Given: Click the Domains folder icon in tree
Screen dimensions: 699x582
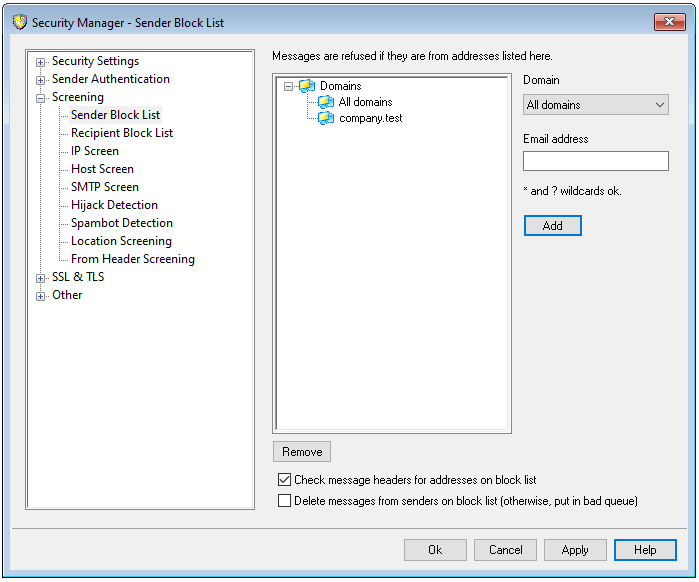Looking at the screenshot, I should coord(306,86).
